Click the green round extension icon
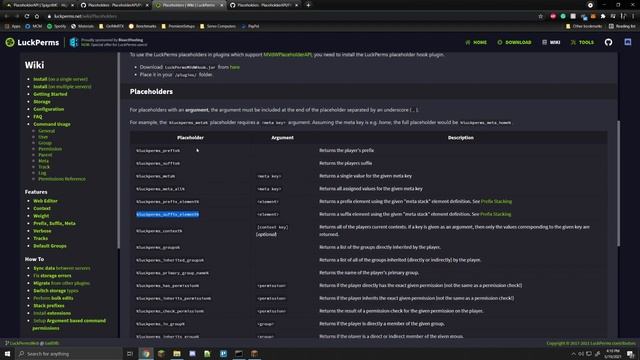 563,16
